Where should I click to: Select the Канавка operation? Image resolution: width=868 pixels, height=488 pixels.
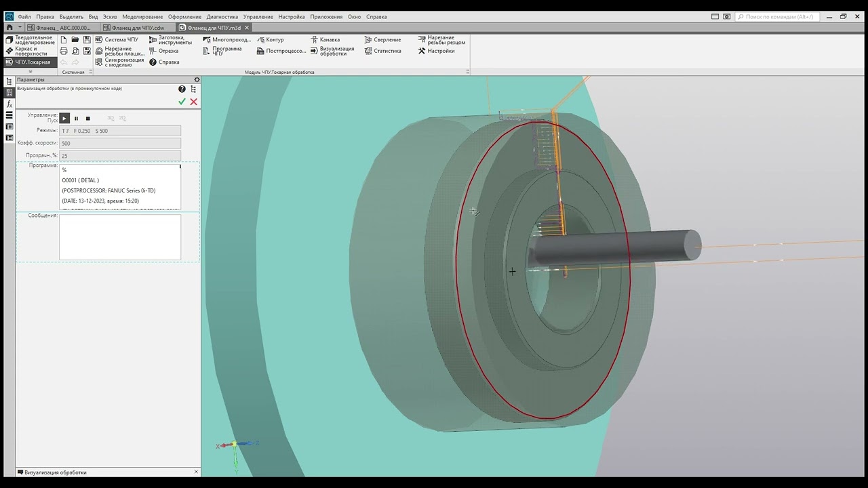click(325, 39)
